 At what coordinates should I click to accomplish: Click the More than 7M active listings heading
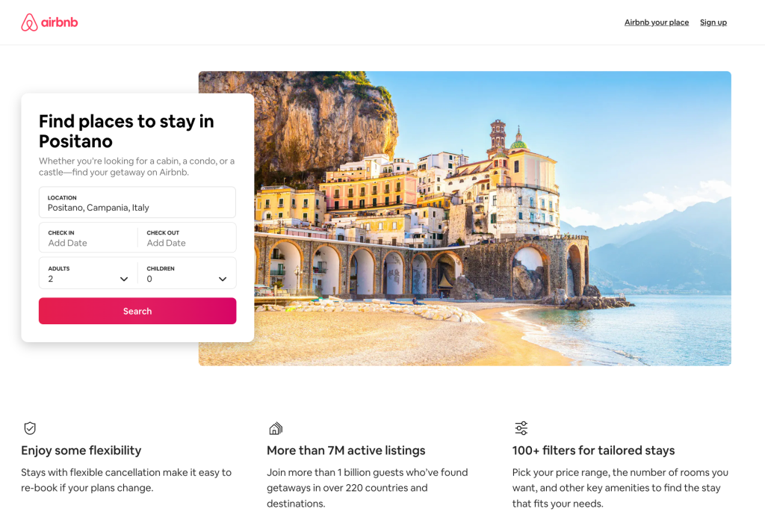click(x=346, y=451)
